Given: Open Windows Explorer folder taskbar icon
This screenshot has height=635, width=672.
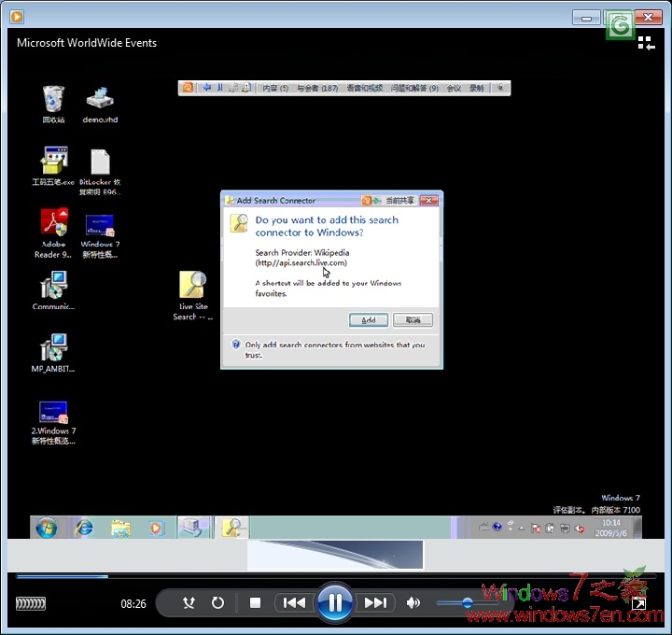Looking at the screenshot, I should 120,528.
